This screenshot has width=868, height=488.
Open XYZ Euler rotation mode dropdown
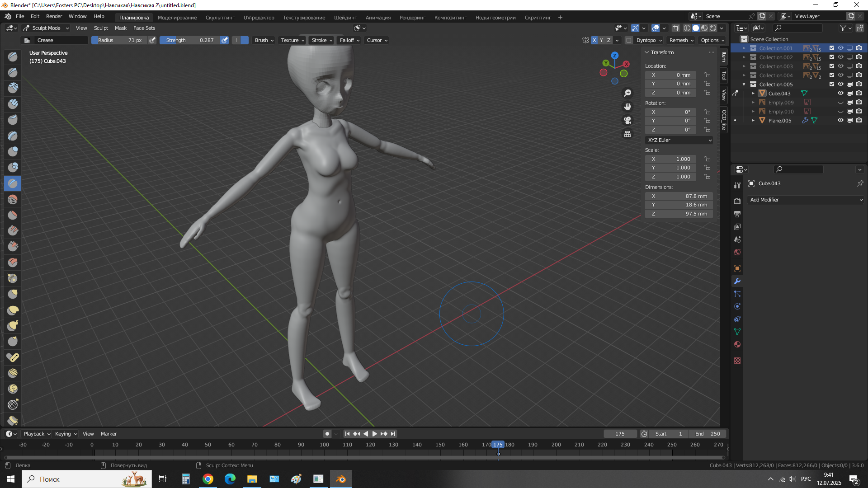click(679, 140)
